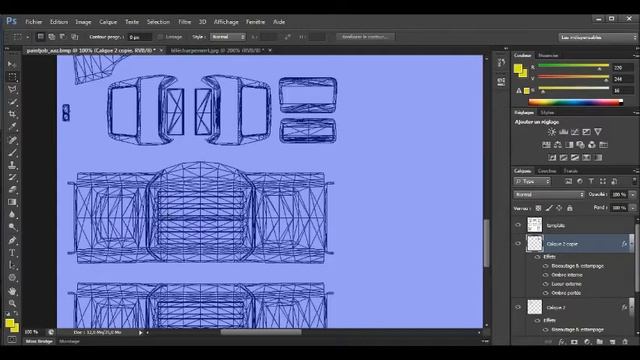The image size is (640, 360).
Task: Select the Pen tool
Action: 12,240
